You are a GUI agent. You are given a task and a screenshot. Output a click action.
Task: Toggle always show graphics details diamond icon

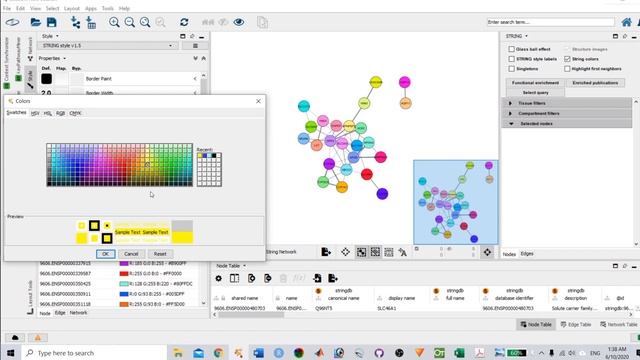(345, 252)
